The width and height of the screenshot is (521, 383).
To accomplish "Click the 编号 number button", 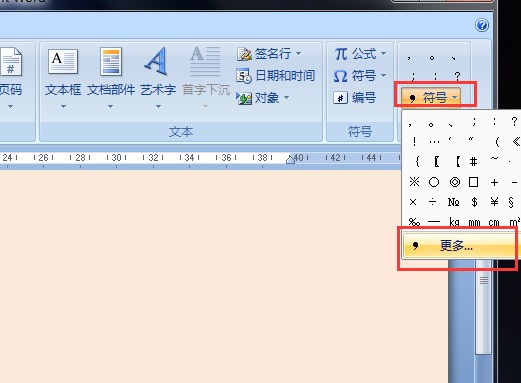I will pos(355,98).
